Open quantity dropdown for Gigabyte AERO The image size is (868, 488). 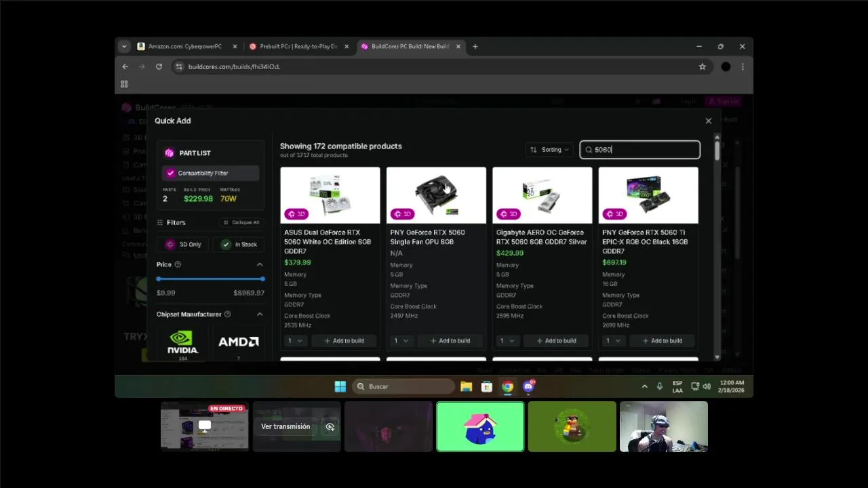[507, 340]
